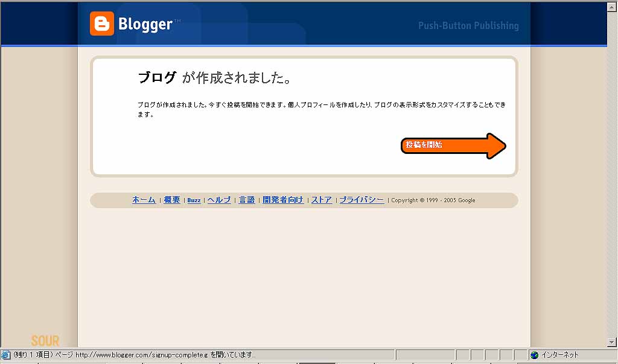Click the vertical scrollbar track
This screenshot has height=364, width=618.
point(612,181)
